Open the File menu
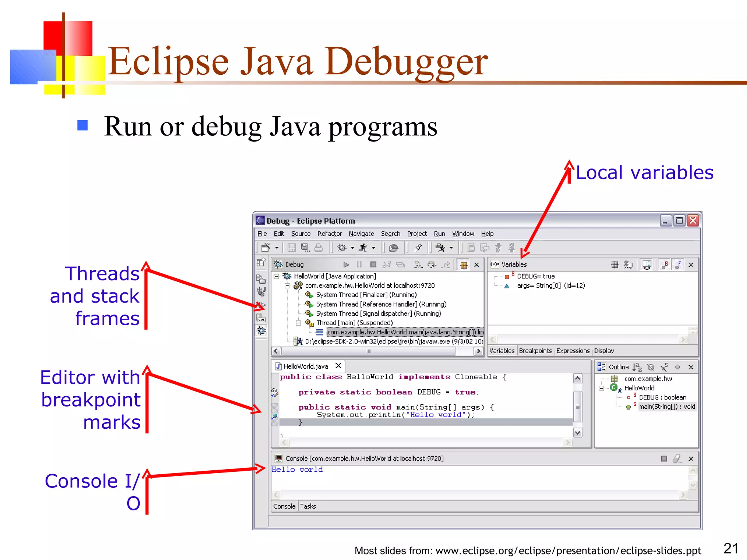Viewport: 747px width, 560px height. 262,234
